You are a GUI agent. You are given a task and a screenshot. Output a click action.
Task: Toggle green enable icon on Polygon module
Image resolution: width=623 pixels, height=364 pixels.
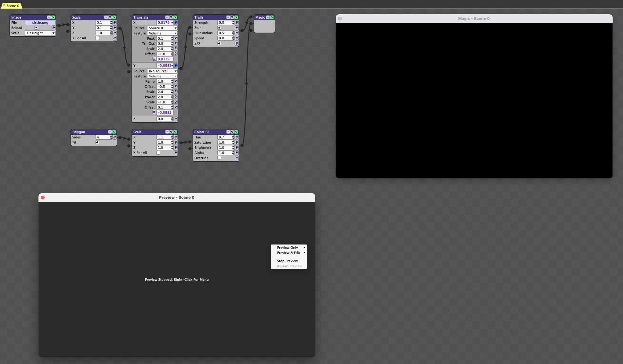point(114,132)
